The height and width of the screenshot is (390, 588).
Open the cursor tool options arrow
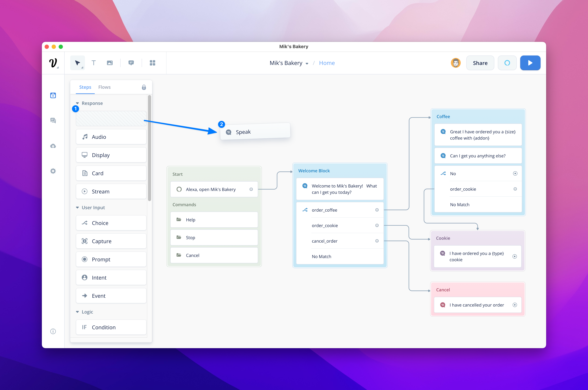click(x=82, y=68)
